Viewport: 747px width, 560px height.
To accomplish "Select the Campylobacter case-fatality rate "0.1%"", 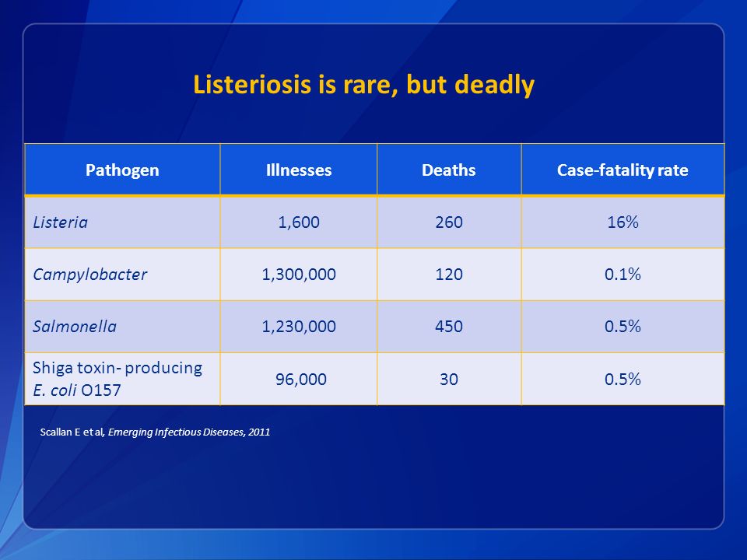I will tap(622, 275).
